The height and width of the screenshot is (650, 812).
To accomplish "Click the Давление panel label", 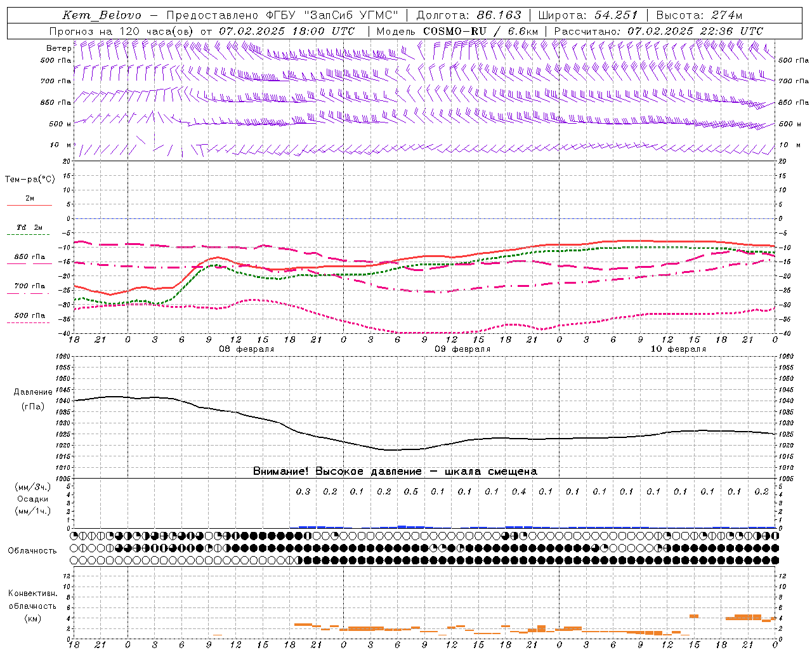I will click(33, 392).
